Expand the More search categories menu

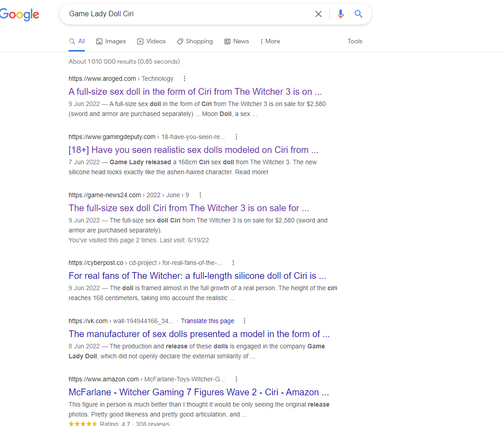click(x=270, y=42)
